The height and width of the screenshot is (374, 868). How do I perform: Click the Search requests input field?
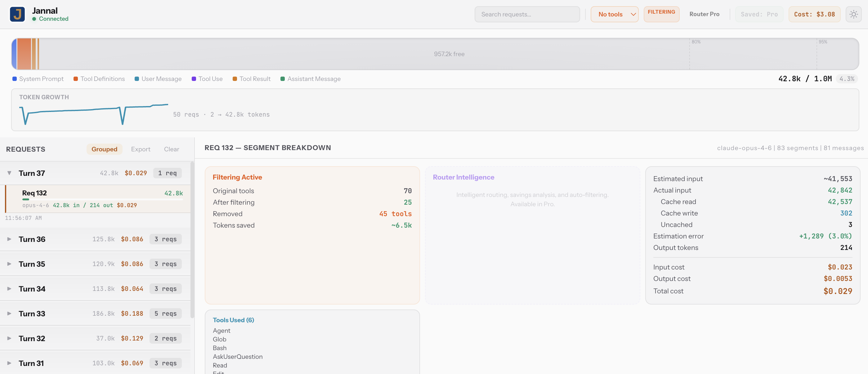click(527, 14)
